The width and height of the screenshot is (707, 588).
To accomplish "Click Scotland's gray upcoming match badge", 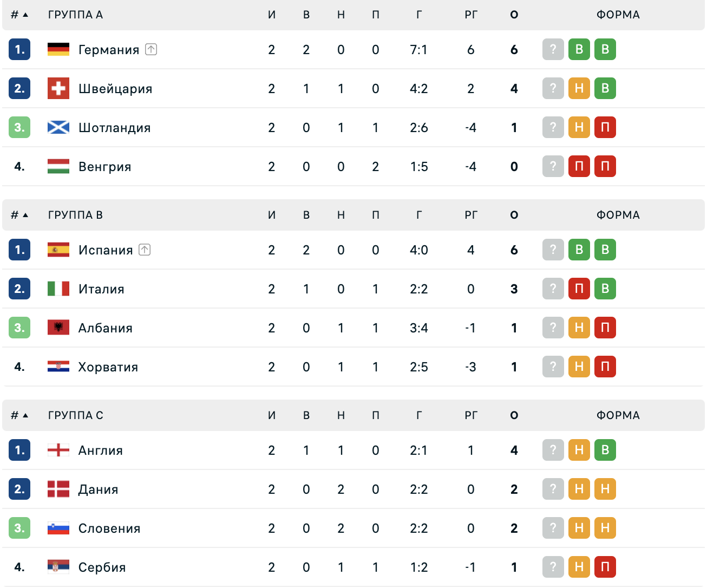I will click(x=553, y=127).
